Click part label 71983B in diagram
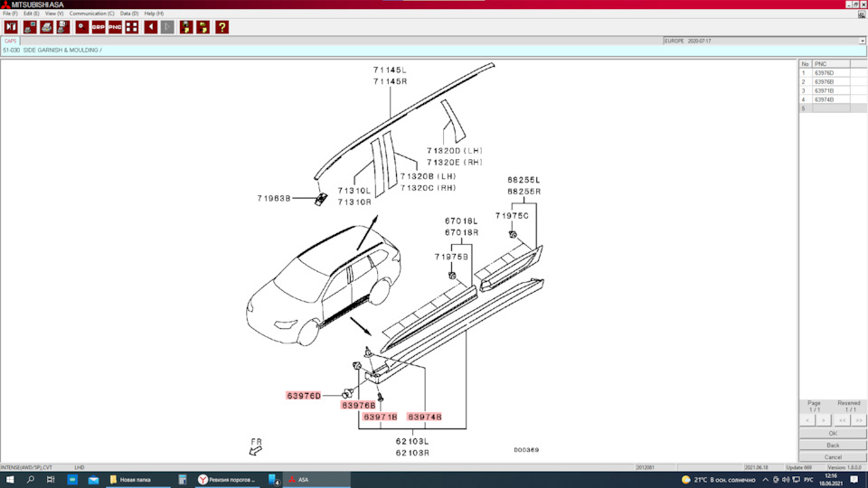 click(274, 198)
